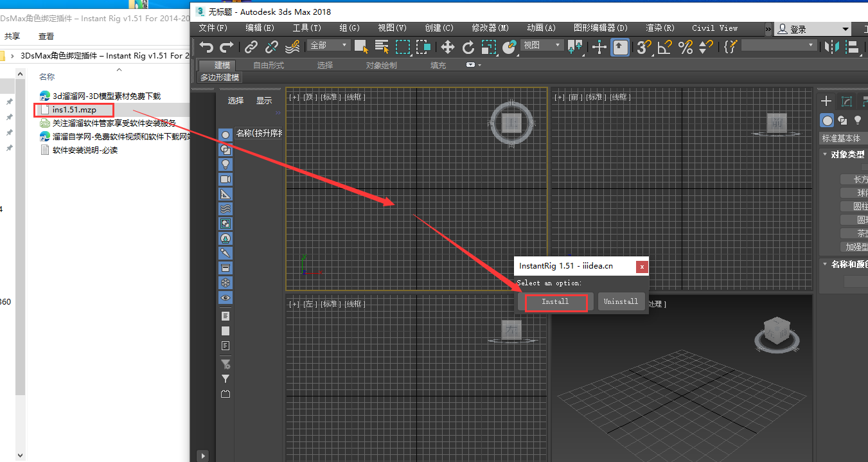Open 标准基本体 primitive type dropdown
The height and width of the screenshot is (462, 868).
843,138
